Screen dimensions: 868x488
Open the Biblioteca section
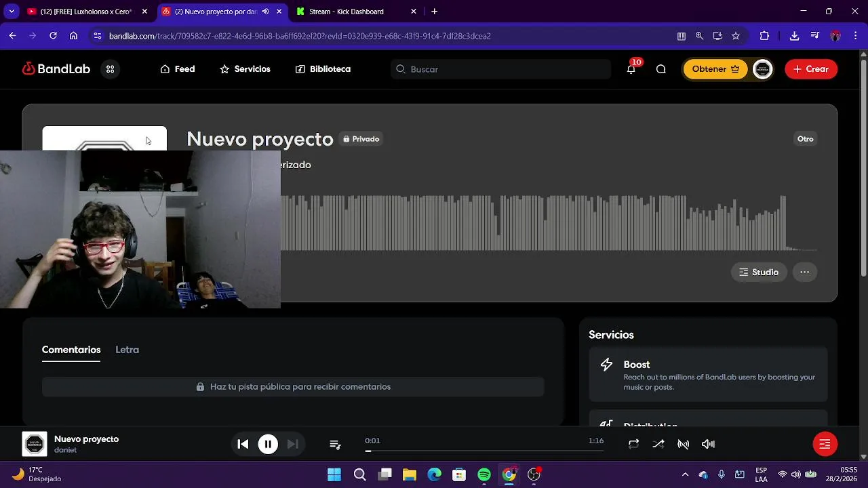323,69
